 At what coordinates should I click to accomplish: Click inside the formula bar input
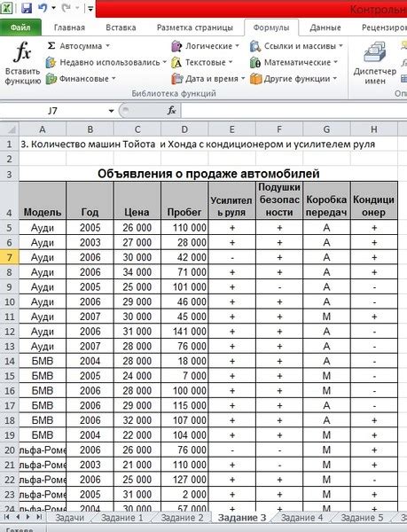[294, 111]
